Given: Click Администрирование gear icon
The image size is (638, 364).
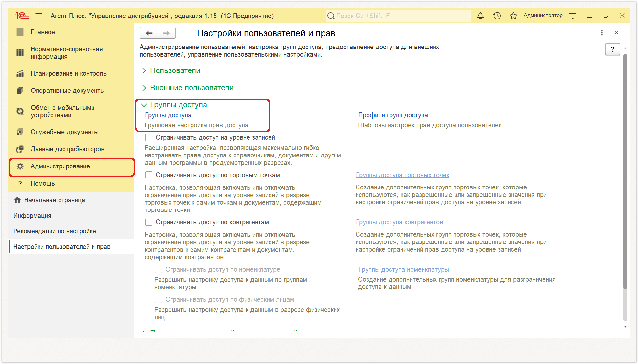Looking at the screenshot, I should pyautogui.click(x=20, y=166).
